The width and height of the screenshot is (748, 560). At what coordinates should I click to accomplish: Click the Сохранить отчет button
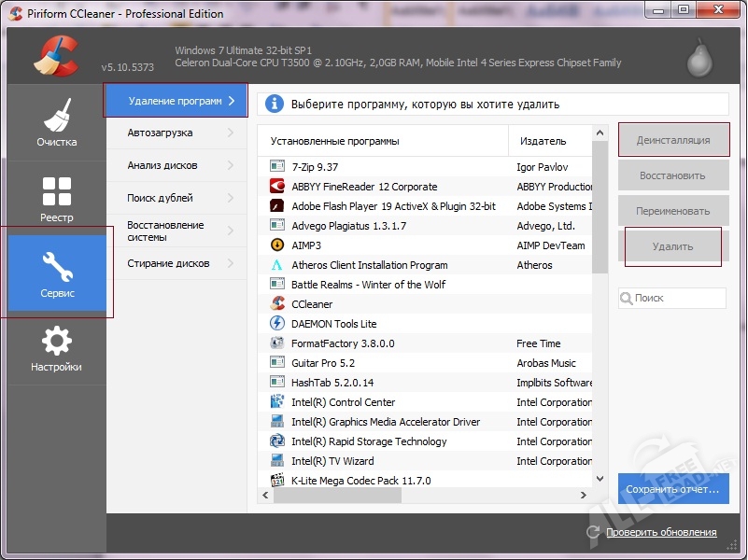673,489
